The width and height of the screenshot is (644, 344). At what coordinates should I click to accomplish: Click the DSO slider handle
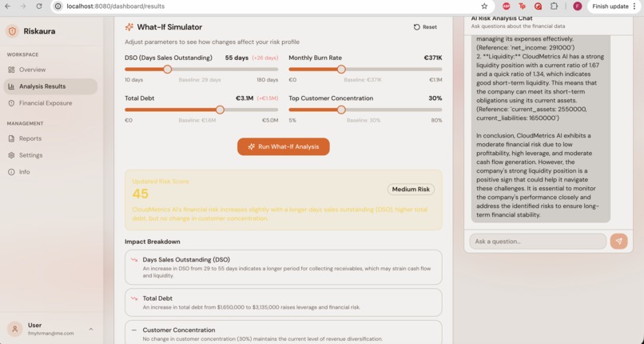point(167,69)
